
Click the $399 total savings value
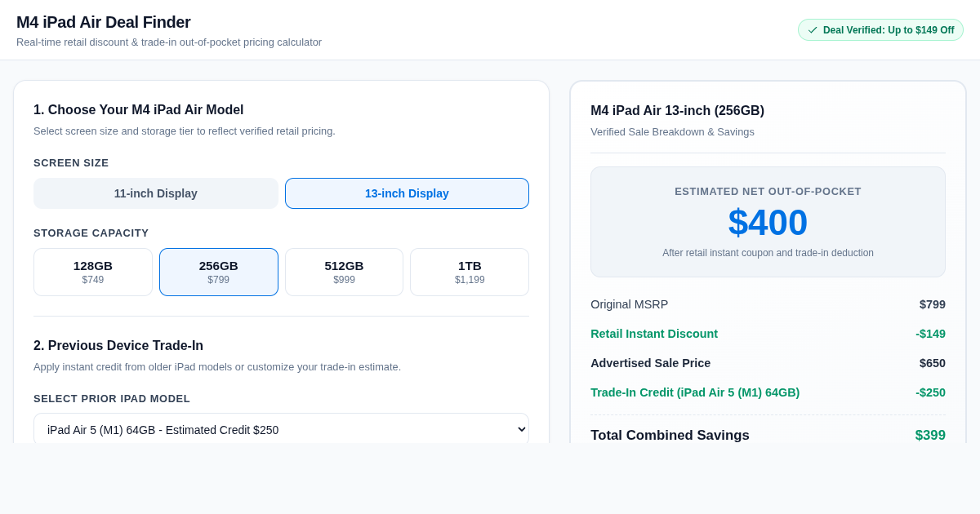(930, 436)
